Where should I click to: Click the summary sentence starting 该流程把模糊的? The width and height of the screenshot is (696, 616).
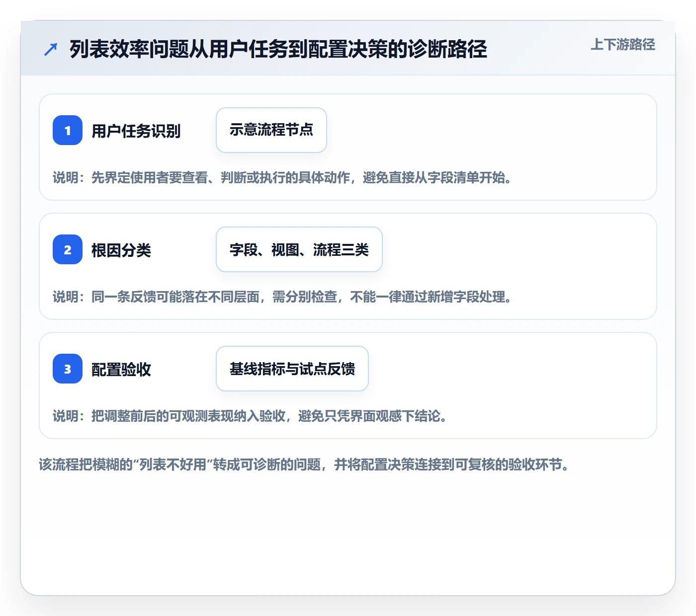pyautogui.click(x=305, y=465)
